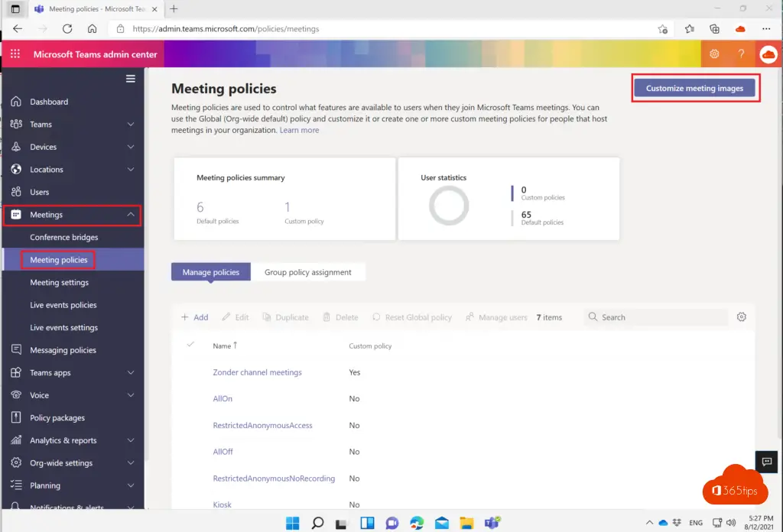The width and height of the screenshot is (783, 532).
Task: Expand the Voice navigation section
Action: pos(131,395)
